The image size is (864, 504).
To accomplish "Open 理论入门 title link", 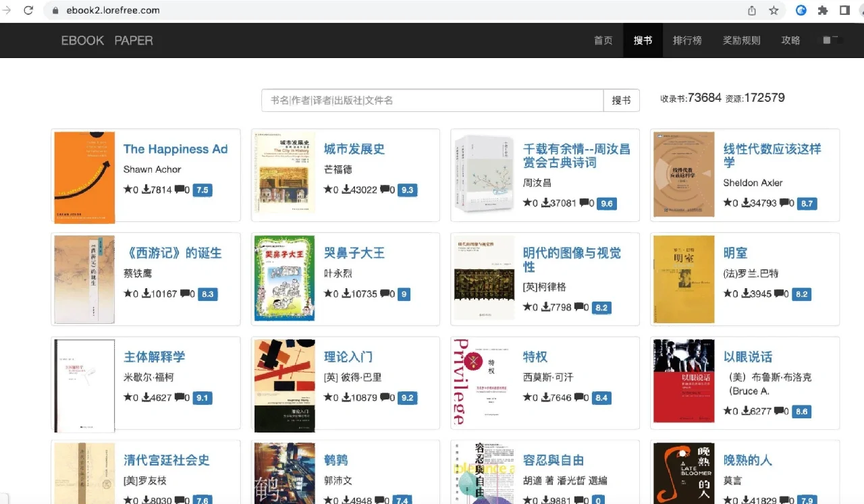I will coord(348,357).
